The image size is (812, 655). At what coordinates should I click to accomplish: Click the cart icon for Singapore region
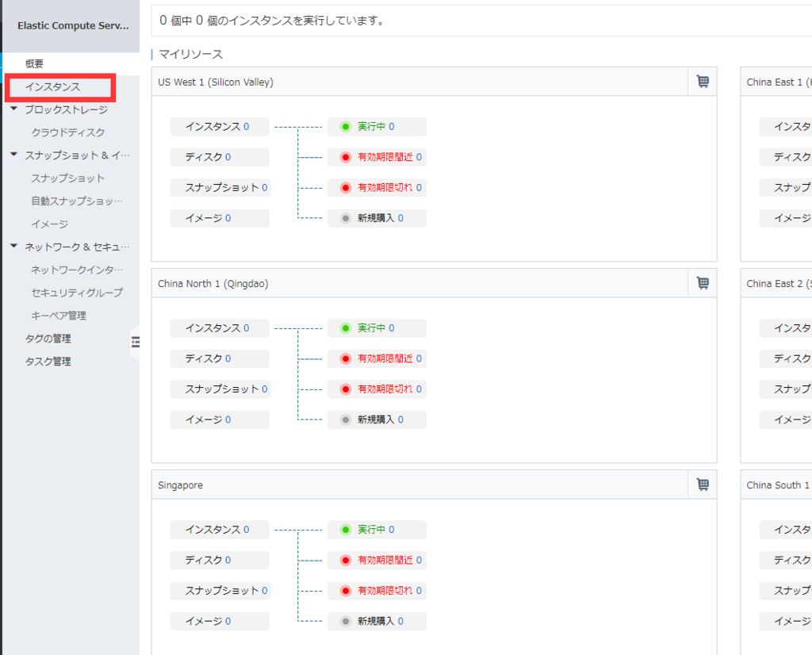pyautogui.click(x=703, y=485)
